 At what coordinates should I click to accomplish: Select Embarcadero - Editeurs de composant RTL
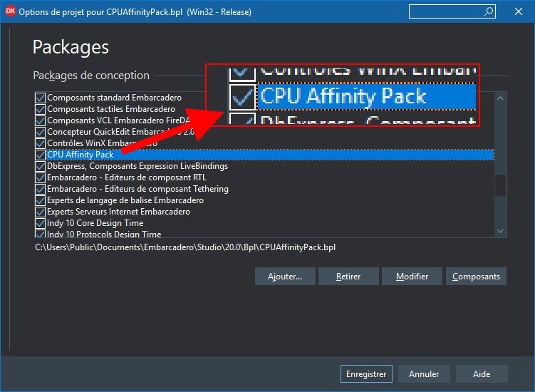pyautogui.click(x=127, y=177)
